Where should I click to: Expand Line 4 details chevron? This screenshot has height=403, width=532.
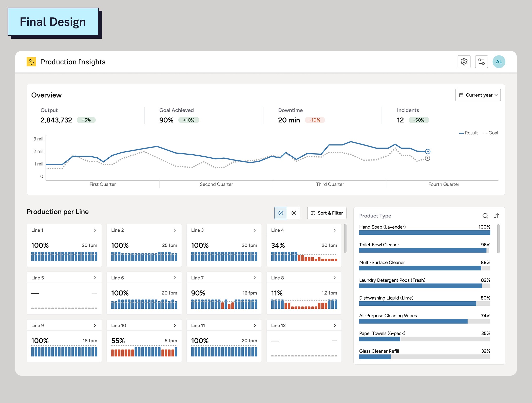[x=335, y=230]
